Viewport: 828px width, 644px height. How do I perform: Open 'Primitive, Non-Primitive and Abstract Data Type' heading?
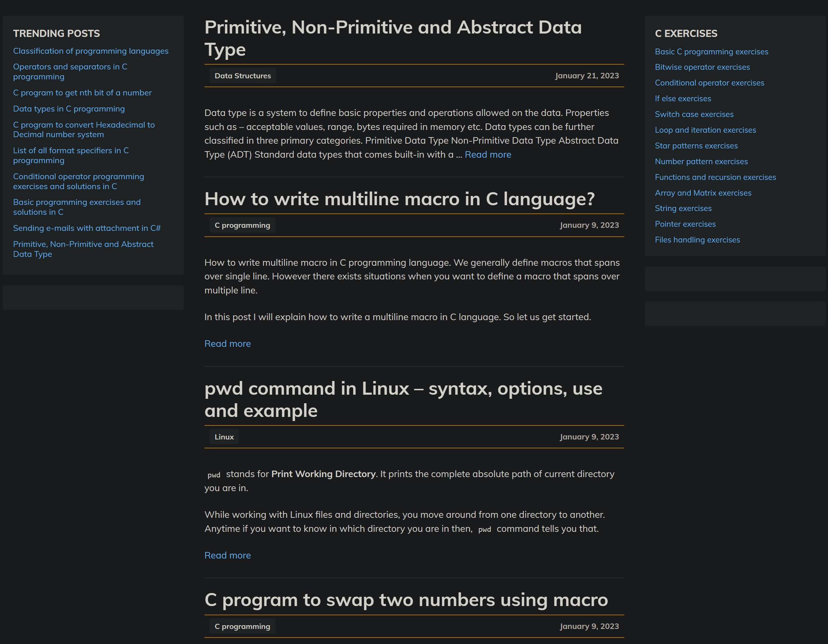[x=393, y=38]
